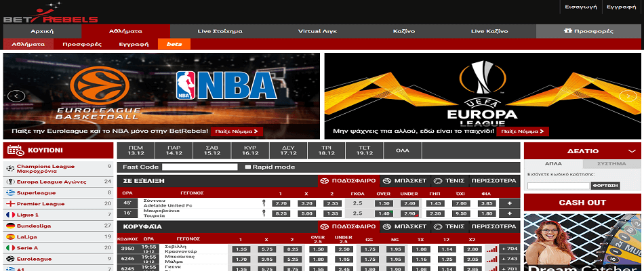This screenshot has width=644, height=271.
Task: Expand more markets plus for Σύντνεϋ match
Action: point(510,203)
